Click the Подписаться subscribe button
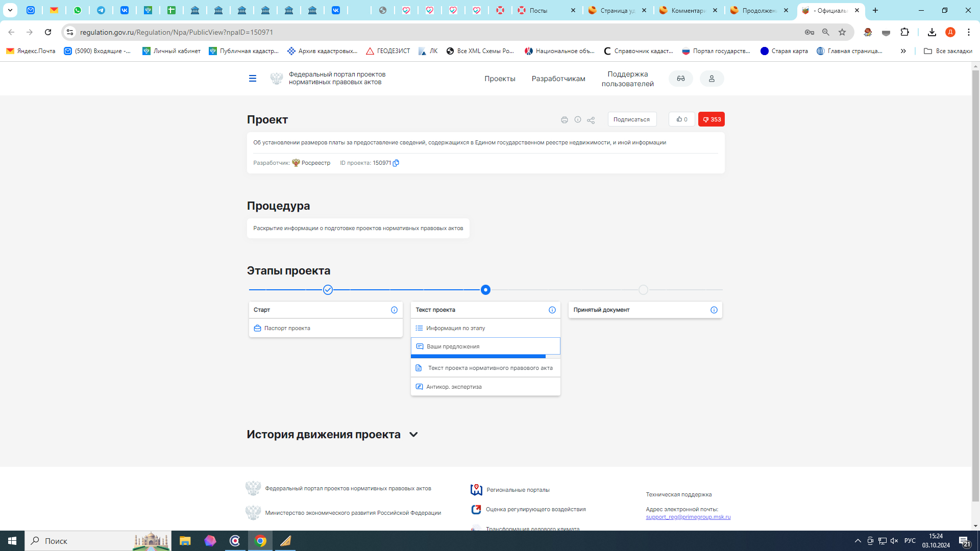This screenshot has width=980, height=551. click(x=631, y=119)
